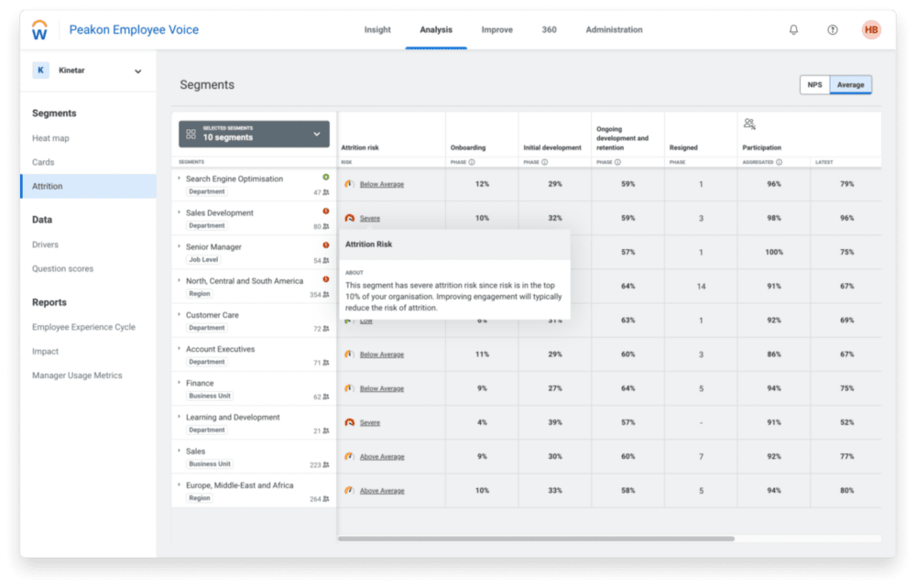Open the HB profile avatar

tap(870, 28)
